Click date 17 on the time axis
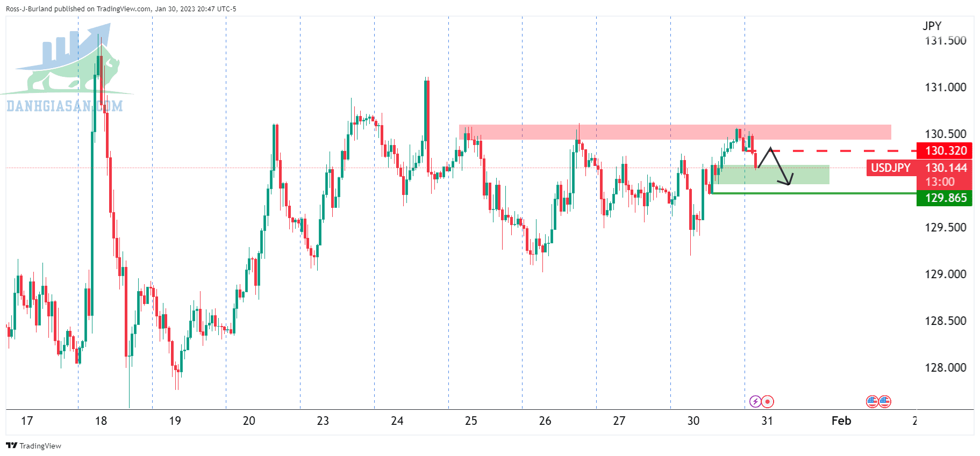The height and width of the screenshot is (456, 980). [x=27, y=421]
